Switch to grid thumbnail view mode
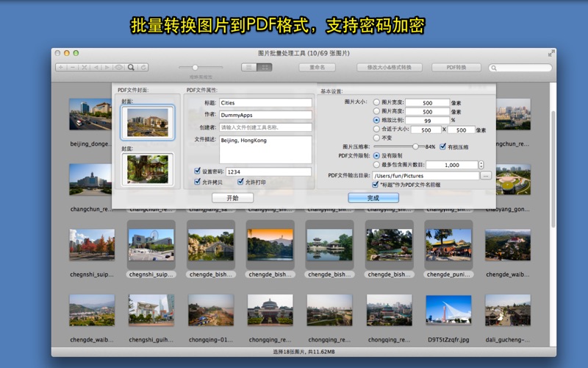 [265, 67]
